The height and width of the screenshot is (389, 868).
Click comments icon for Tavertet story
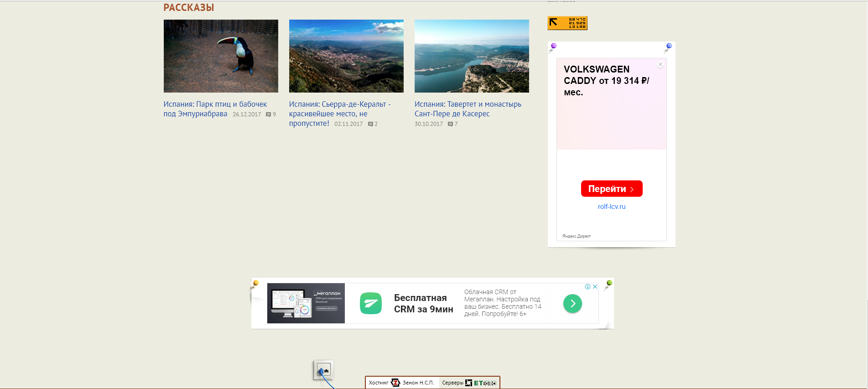450,124
